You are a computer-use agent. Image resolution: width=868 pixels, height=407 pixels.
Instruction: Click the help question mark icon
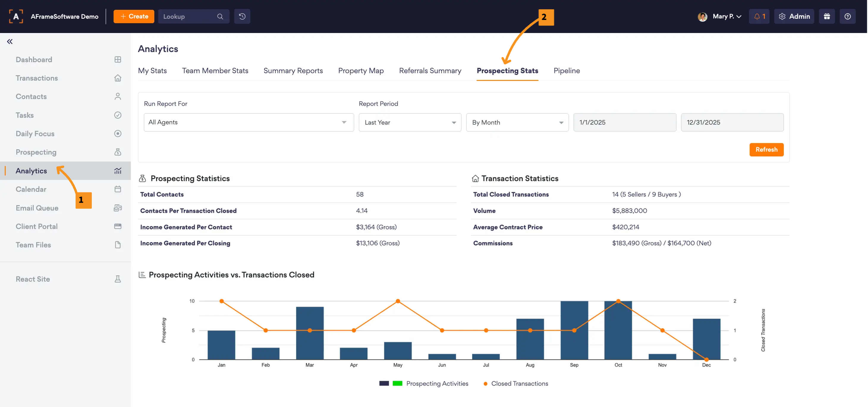(847, 17)
